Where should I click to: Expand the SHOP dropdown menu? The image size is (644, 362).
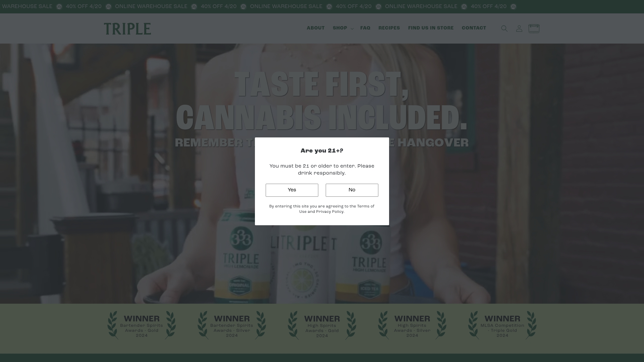point(340,28)
